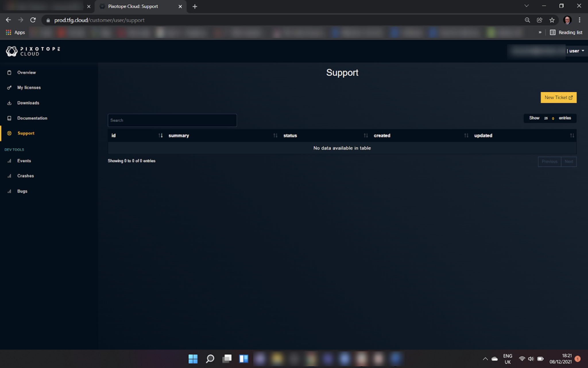Click the Documentation book icon
Image resolution: width=588 pixels, height=368 pixels.
pos(9,118)
